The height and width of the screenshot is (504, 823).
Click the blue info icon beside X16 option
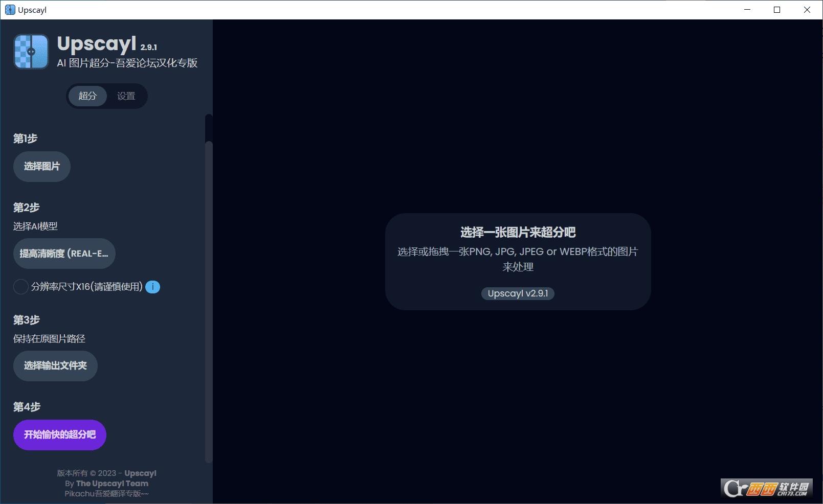point(152,287)
